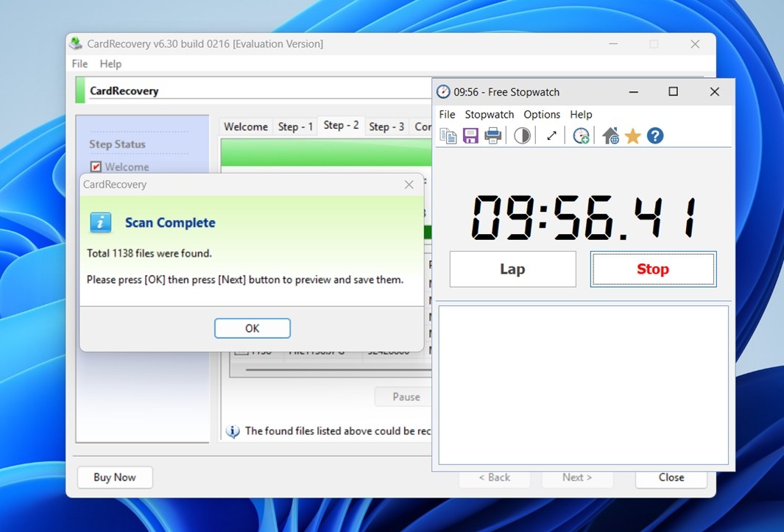Rate the app with the star icon
The image size is (784, 532).
point(632,135)
